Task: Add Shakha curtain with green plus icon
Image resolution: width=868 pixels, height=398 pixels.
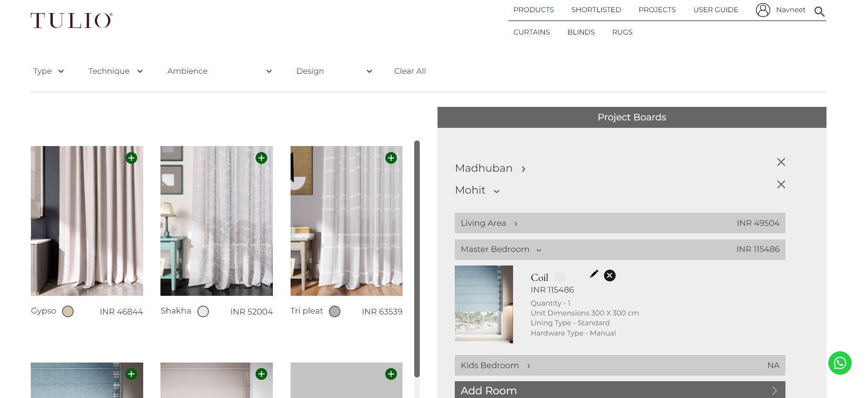Action: click(261, 158)
